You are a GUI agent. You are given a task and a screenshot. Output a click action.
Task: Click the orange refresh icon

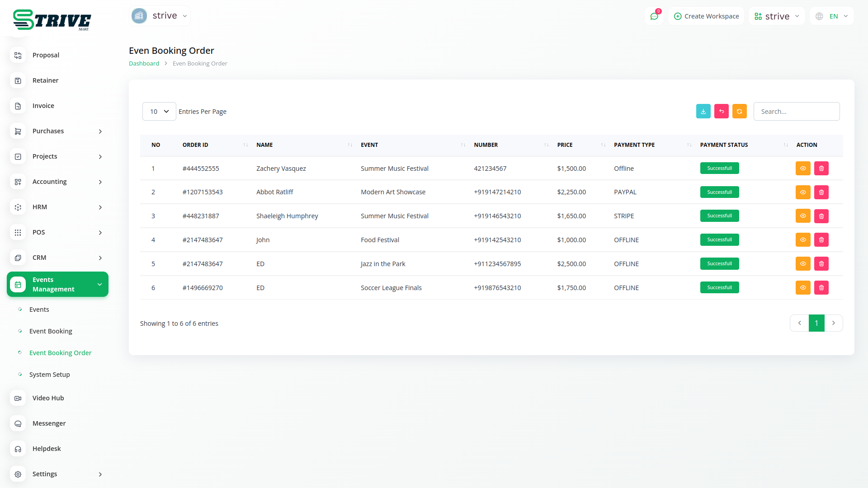pos(739,111)
